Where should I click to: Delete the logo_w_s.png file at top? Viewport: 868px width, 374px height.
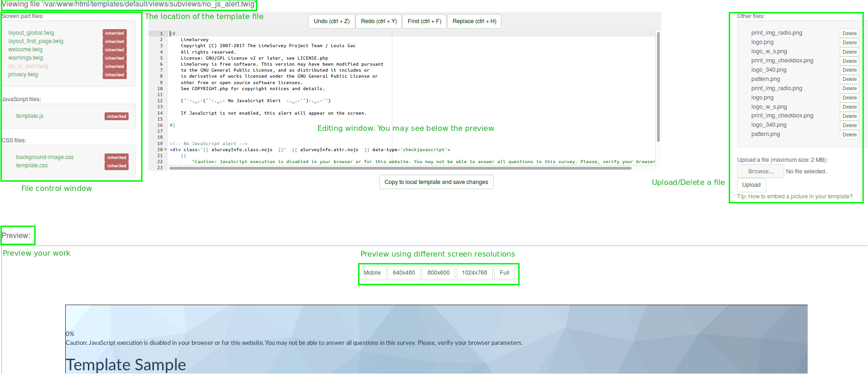[849, 52]
